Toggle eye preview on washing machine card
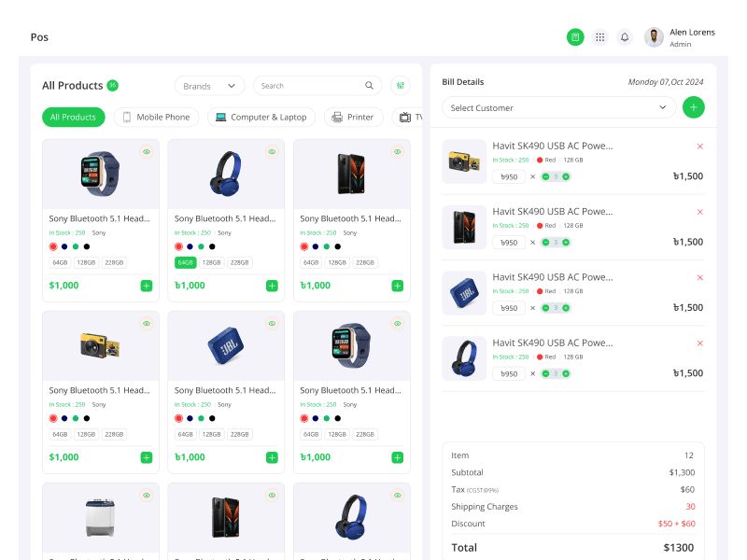Screen dimensions: 747x560 point(147,496)
